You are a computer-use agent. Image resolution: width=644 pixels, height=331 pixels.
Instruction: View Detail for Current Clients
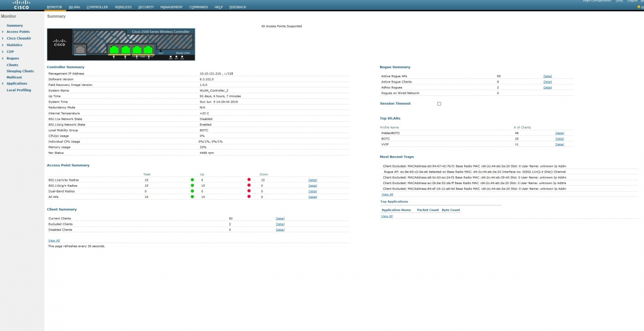tap(280, 219)
